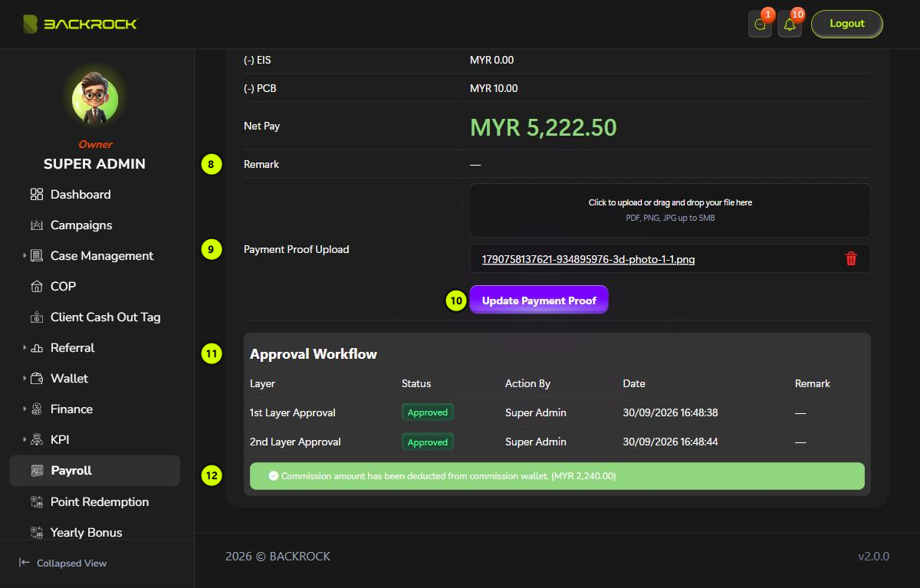The width and height of the screenshot is (920, 588).
Task: Click the 2nd Layer Approval label
Action: coord(295,442)
